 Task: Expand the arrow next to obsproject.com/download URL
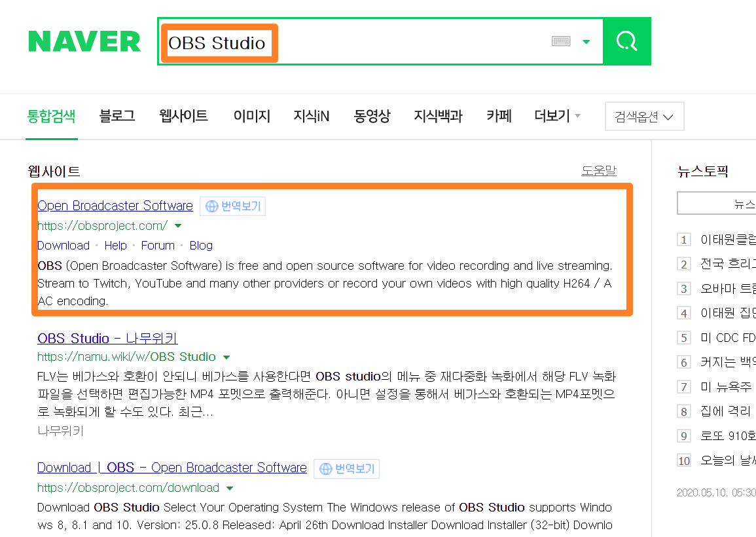[x=230, y=489]
